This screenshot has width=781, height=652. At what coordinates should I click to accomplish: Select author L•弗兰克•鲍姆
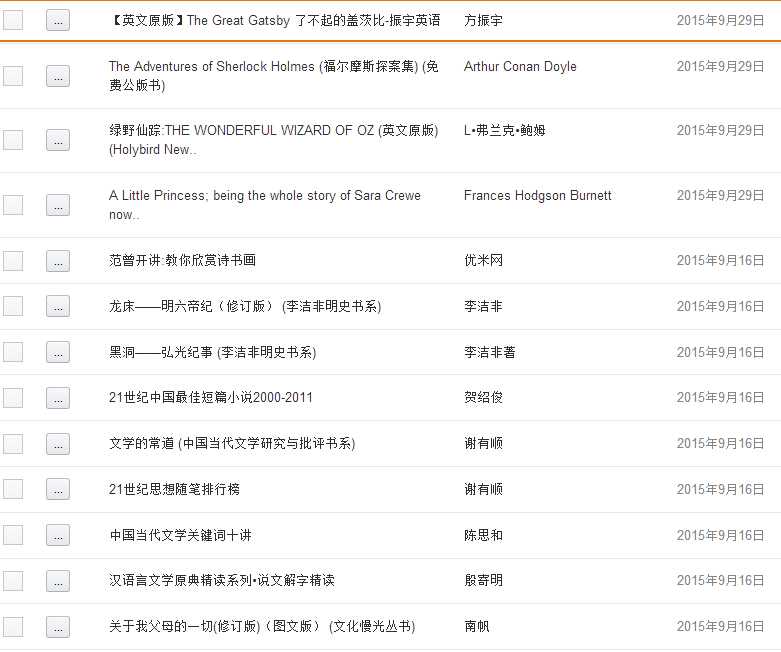[x=505, y=130]
